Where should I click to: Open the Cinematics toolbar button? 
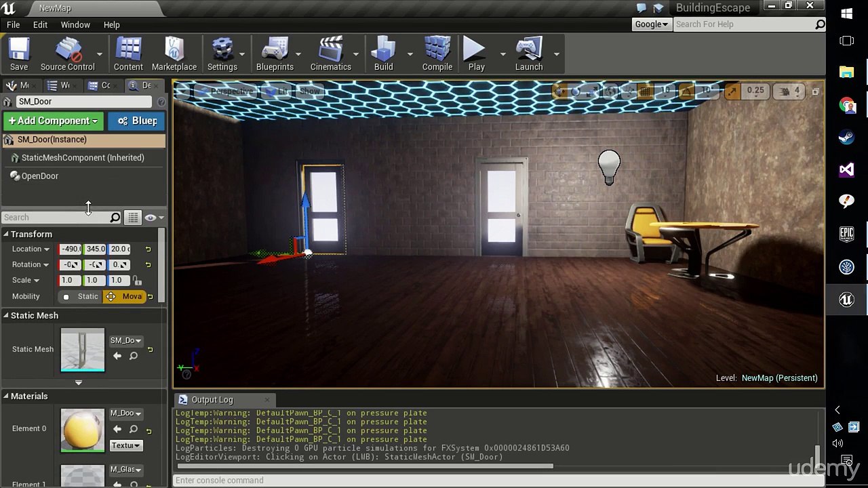(x=331, y=54)
